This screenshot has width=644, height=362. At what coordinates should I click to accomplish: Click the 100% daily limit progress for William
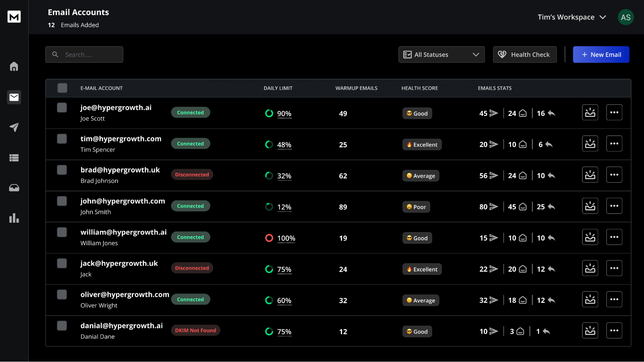[x=286, y=238]
